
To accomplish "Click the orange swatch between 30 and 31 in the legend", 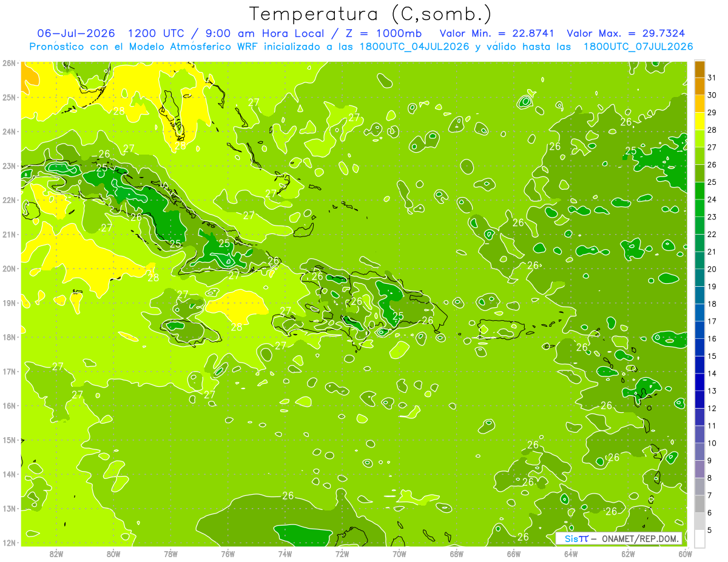I will [699, 87].
